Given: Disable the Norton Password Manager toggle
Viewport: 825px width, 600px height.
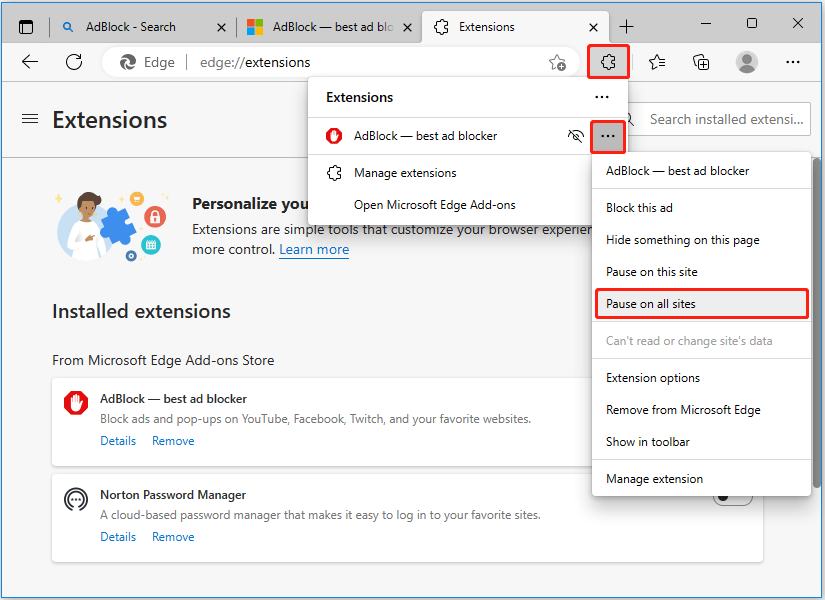Looking at the screenshot, I should coord(733,494).
